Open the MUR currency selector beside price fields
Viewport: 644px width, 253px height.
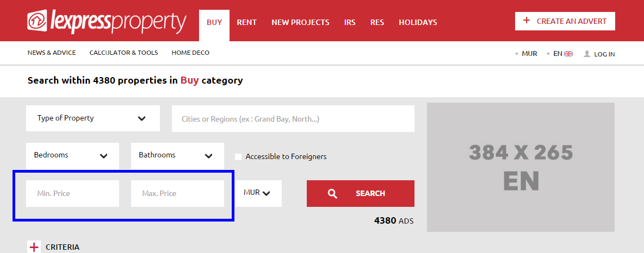coord(259,193)
